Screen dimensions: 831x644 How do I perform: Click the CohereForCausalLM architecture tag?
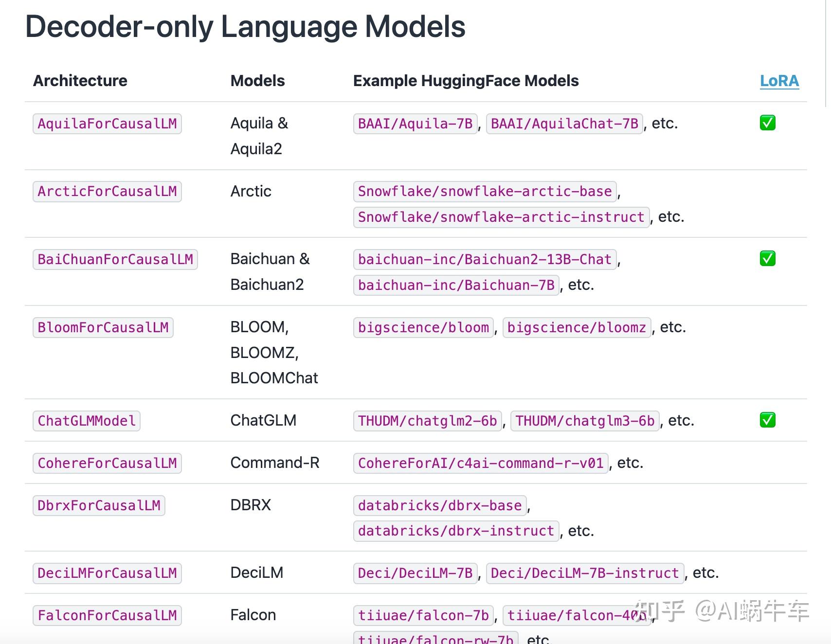[107, 463]
